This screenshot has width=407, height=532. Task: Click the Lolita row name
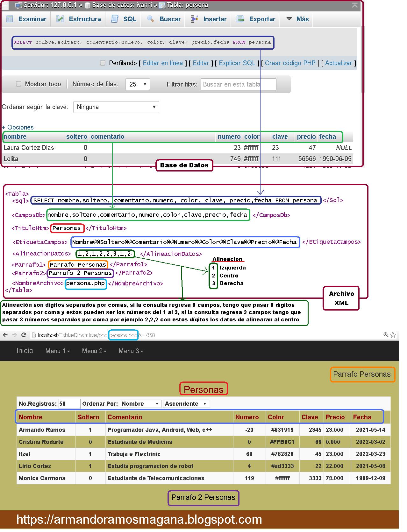click(11, 159)
